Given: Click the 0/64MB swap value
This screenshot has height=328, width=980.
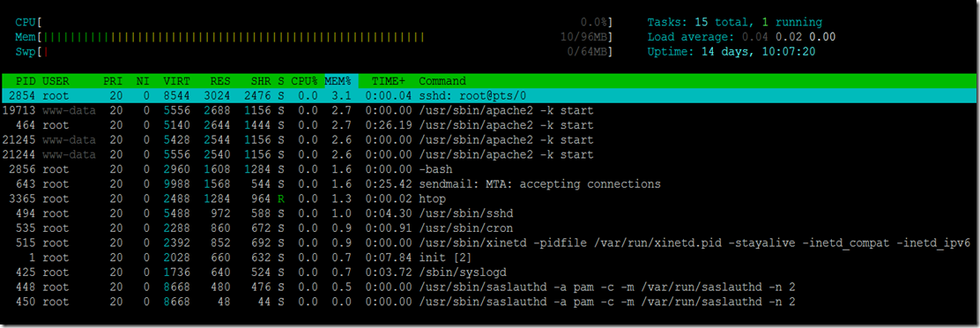Looking at the screenshot, I should point(588,52).
